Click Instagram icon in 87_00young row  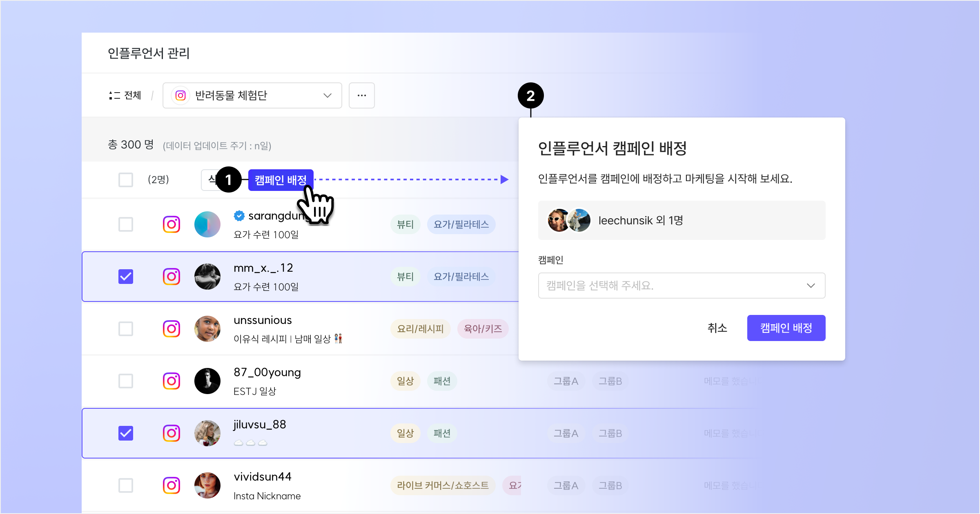[171, 381]
